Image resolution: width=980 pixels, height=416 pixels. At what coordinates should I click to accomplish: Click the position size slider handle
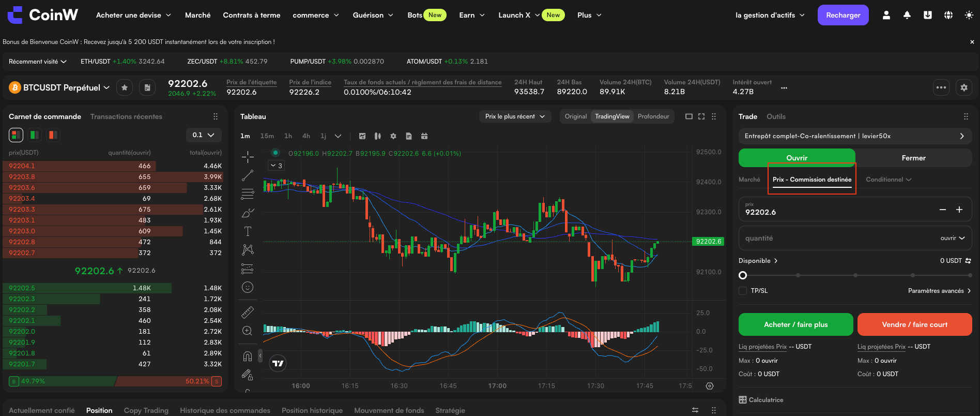coord(743,275)
